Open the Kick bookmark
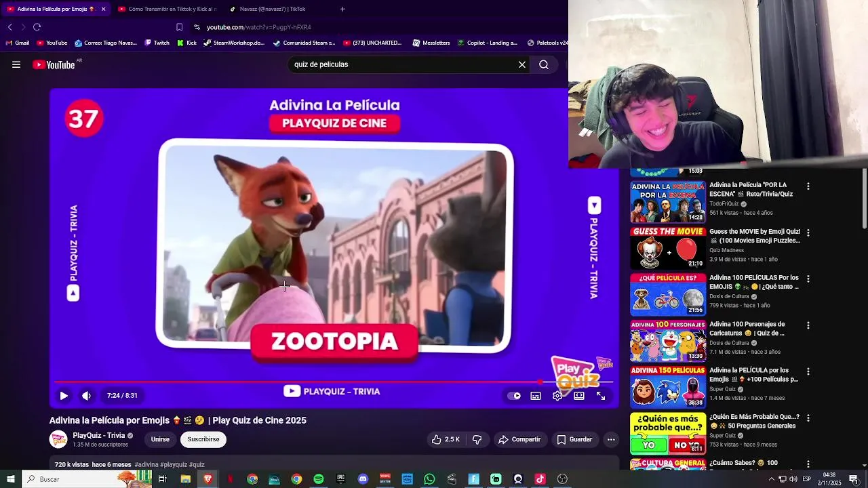868x488 pixels. pyautogui.click(x=186, y=43)
